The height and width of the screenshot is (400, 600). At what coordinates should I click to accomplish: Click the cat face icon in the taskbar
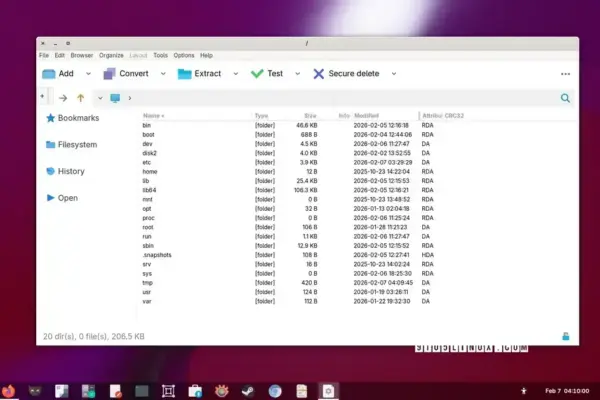[x=35, y=391]
